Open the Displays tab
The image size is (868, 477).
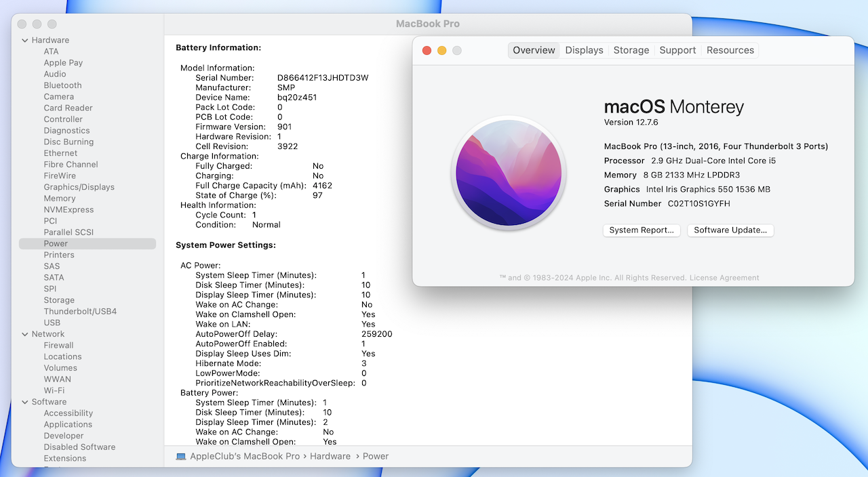[584, 50]
